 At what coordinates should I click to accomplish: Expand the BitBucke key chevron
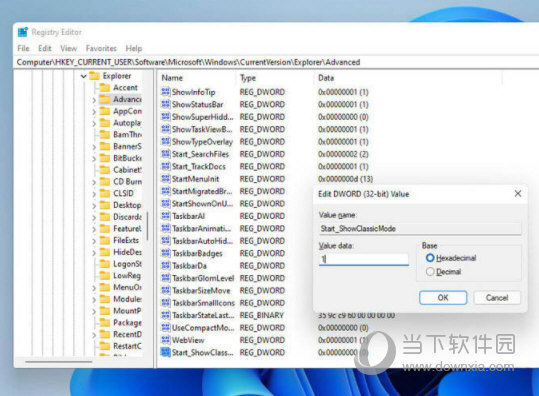point(94,158)
